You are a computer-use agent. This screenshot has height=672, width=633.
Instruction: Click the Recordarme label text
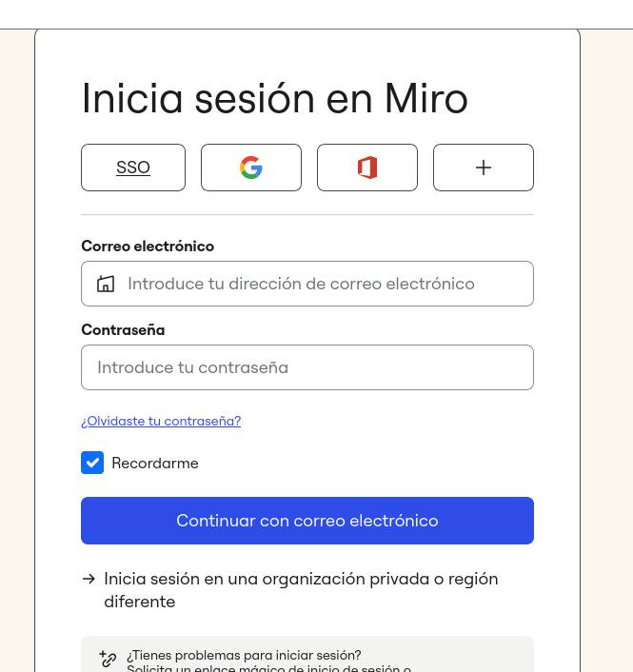155,464
